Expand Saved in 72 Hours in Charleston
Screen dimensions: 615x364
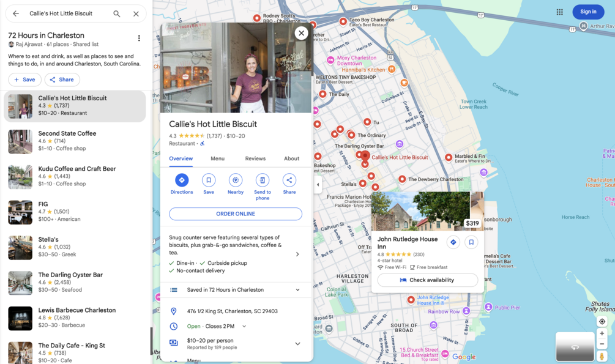pyautogui.click(x=297, y=290)
